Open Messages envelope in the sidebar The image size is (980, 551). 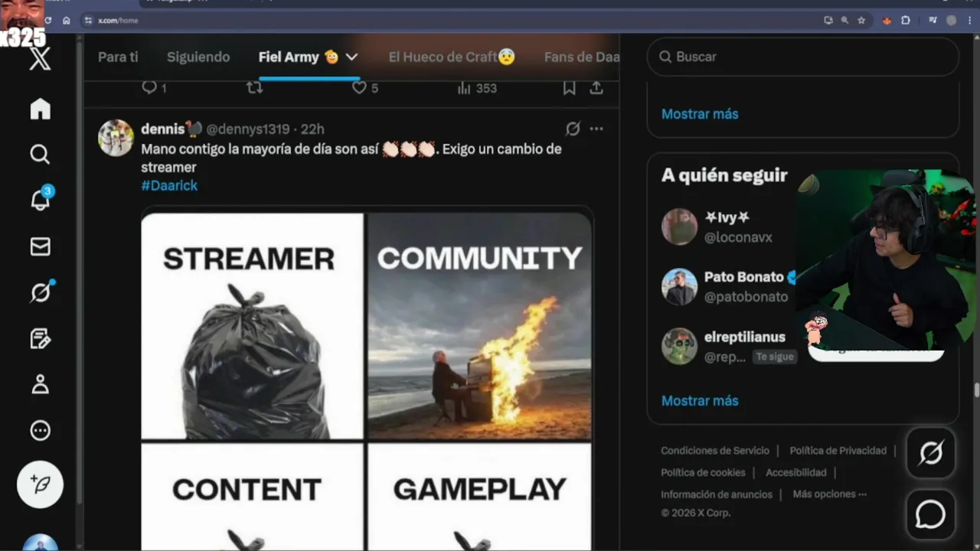40,246
